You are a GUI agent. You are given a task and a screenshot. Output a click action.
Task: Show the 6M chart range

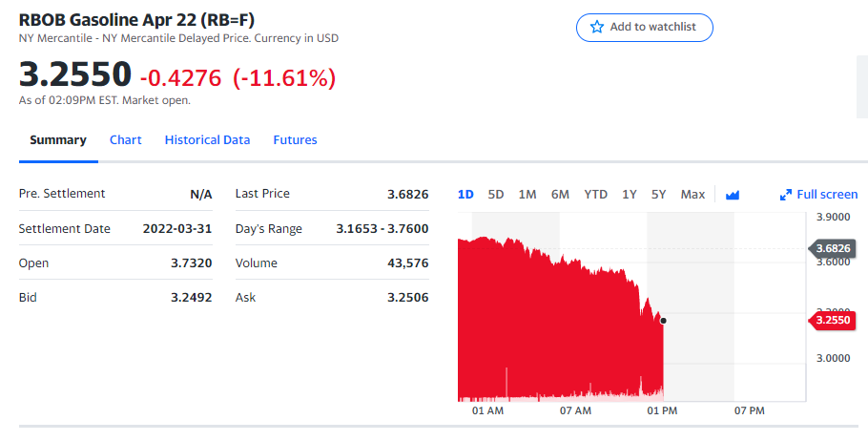(x=560, y=194)
